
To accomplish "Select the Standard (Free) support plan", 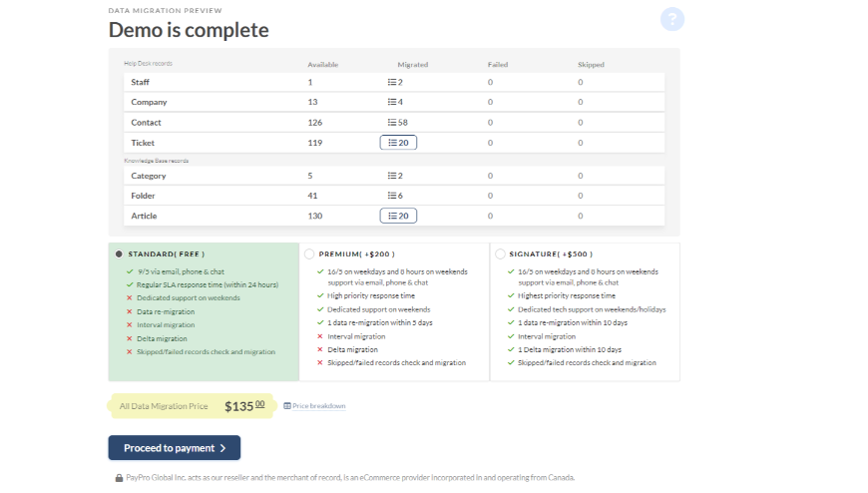I will [120, 253].
